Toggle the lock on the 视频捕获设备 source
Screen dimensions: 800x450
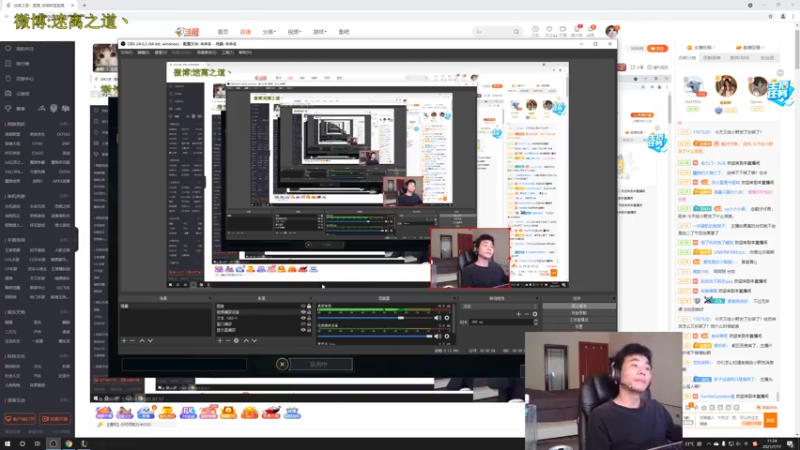(x=309, y=312)
